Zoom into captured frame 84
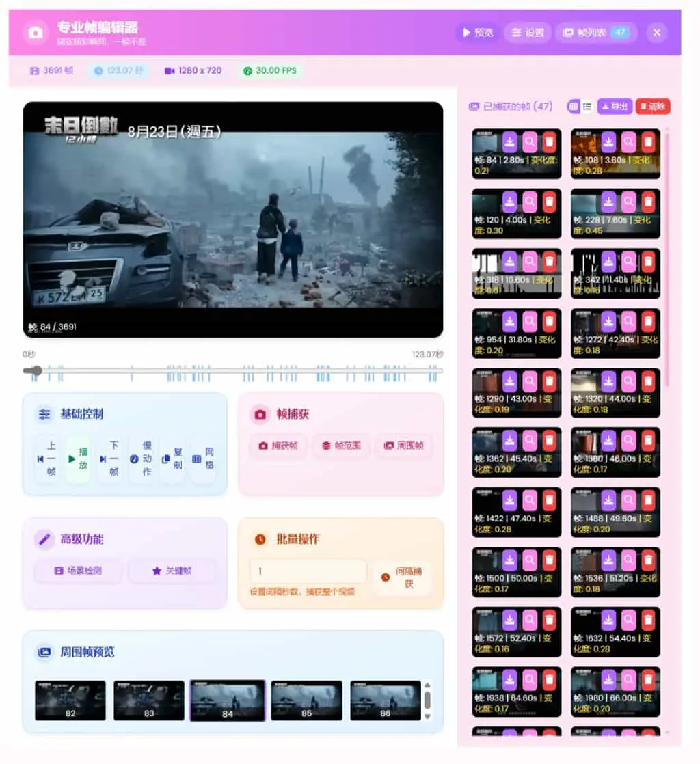Image resolution: width=700 pixels, height=764 pixels. coord(529,142)
